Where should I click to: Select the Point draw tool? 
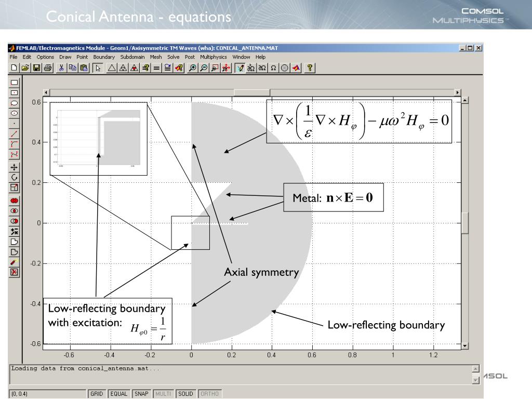14,124
